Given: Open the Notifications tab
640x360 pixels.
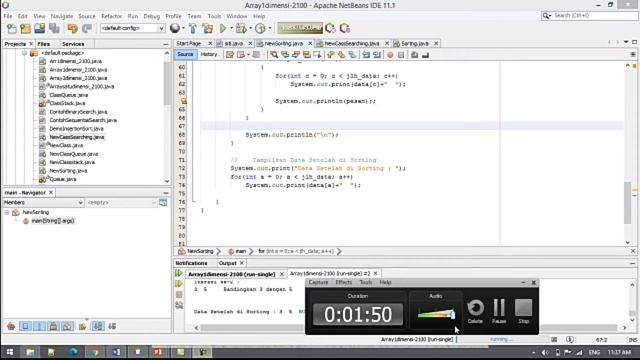Looking at the screenshot, I should click(x=191, y=263).
